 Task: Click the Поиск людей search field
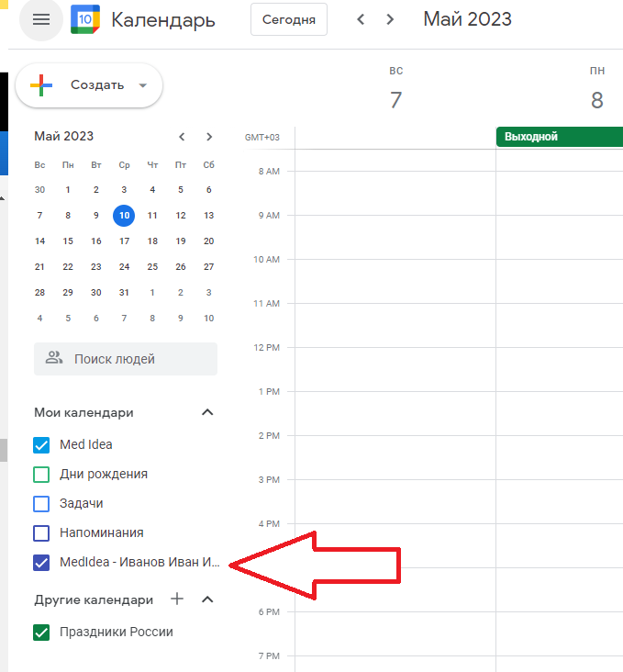click(x=126, y=359)
